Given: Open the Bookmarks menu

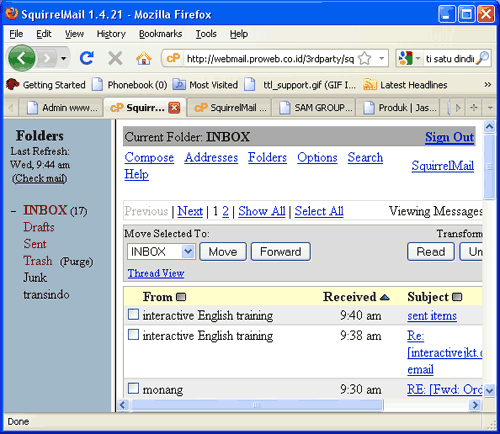Looking at the screenshot, I should 160,34.
